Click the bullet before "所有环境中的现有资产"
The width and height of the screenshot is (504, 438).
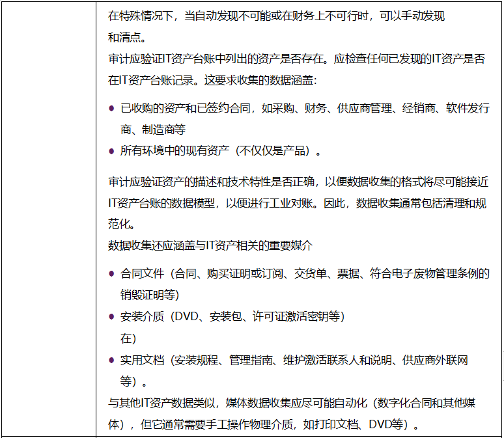pos(112,151)
